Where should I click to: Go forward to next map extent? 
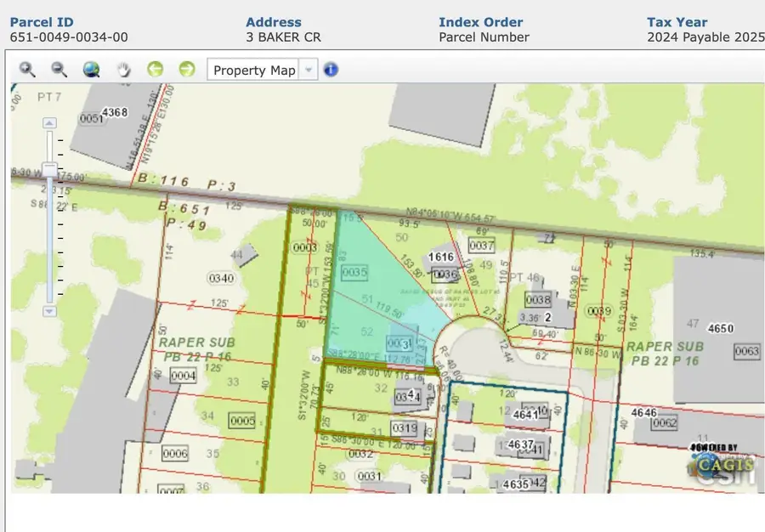click(x=186, y=70)
